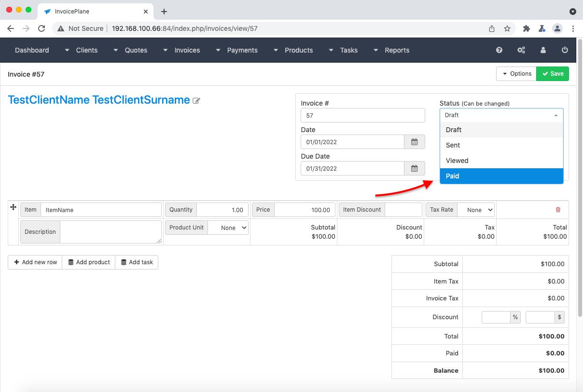
Task: Open the Product Unit dropdown
Action: point(228,228)
